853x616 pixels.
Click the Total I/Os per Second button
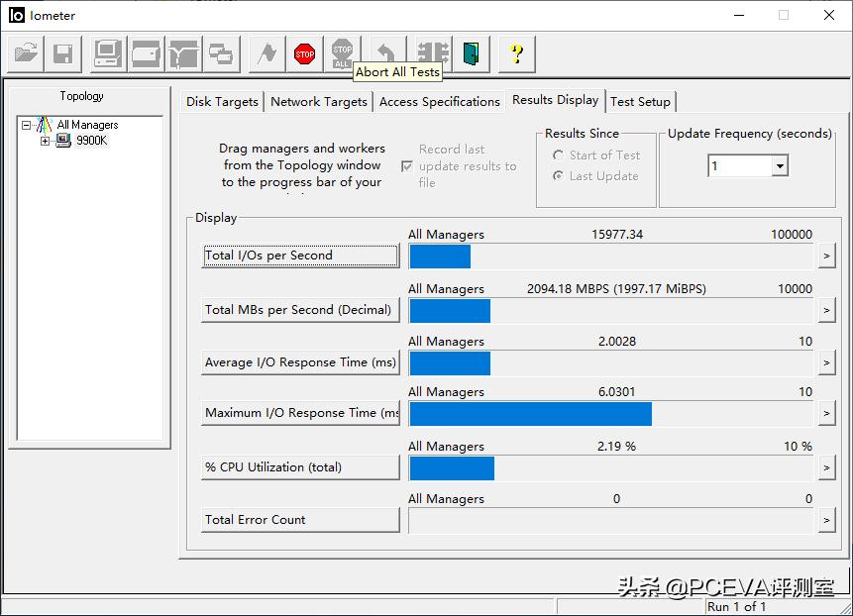[300, 256]
